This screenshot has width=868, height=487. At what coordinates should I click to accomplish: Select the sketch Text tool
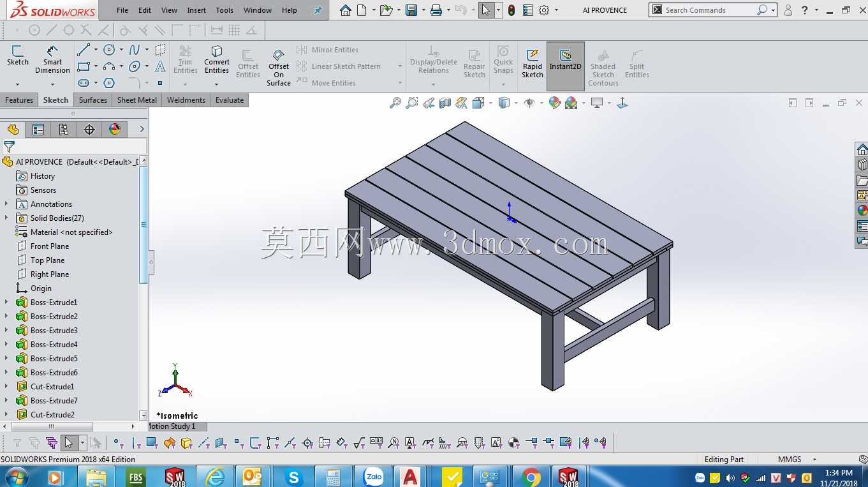coord(160,66)
